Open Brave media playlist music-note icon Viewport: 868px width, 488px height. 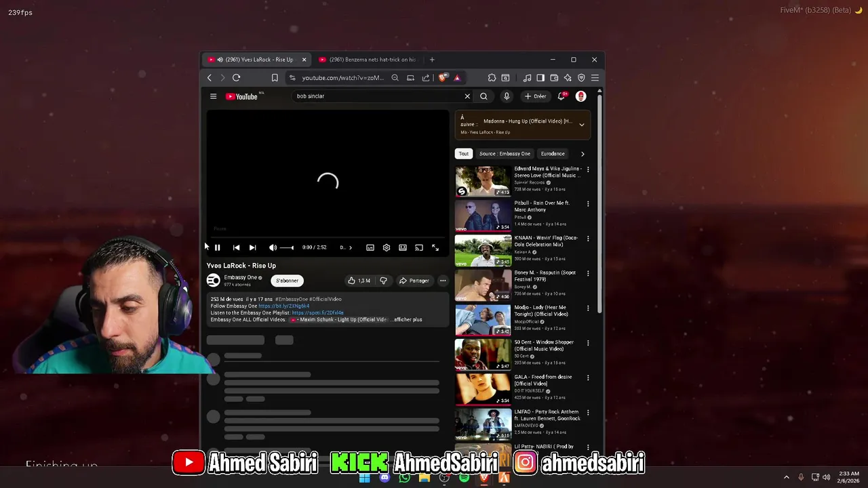[527, 78]
